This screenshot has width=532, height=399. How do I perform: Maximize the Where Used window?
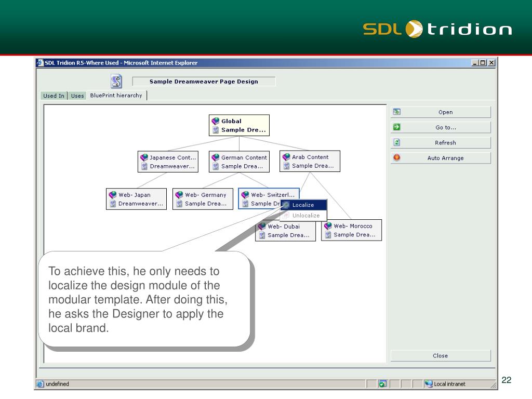483,63
